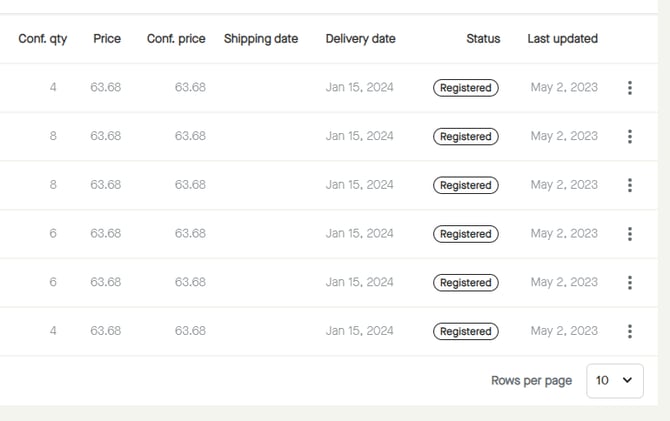
Task: Sort by the Conf. price column header
Action: tap(176, 39)
